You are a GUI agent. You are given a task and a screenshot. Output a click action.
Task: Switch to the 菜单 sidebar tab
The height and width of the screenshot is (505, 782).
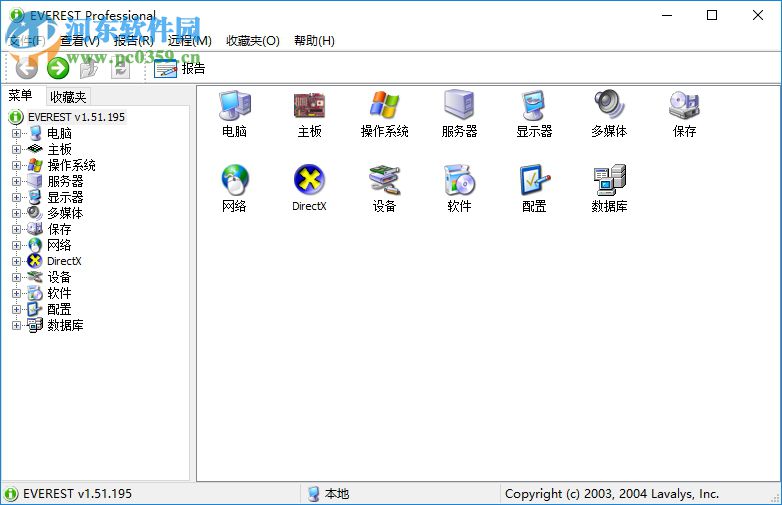20,95
